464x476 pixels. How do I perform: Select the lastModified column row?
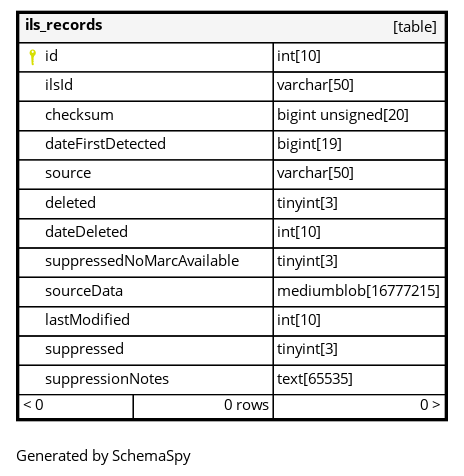pyautogui.click(x=232, y=321)
